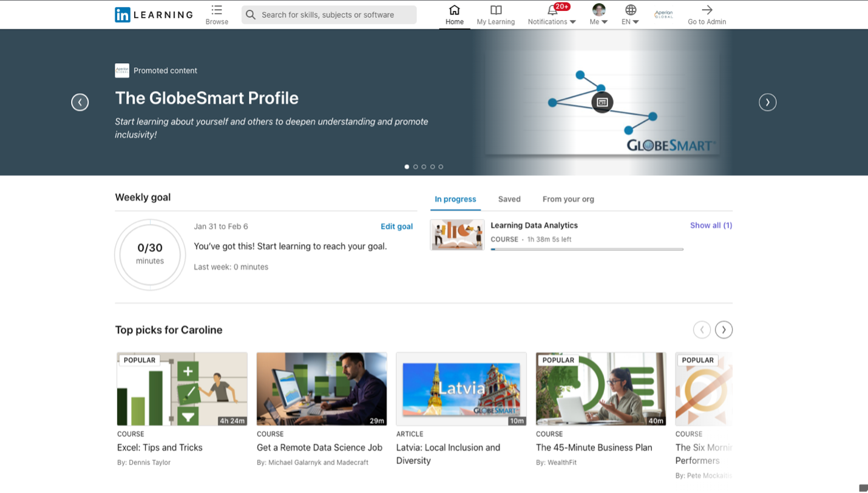Click Show all (1) link
The height and width of the screenshot is (493, 868).
(x=711, y=225)
